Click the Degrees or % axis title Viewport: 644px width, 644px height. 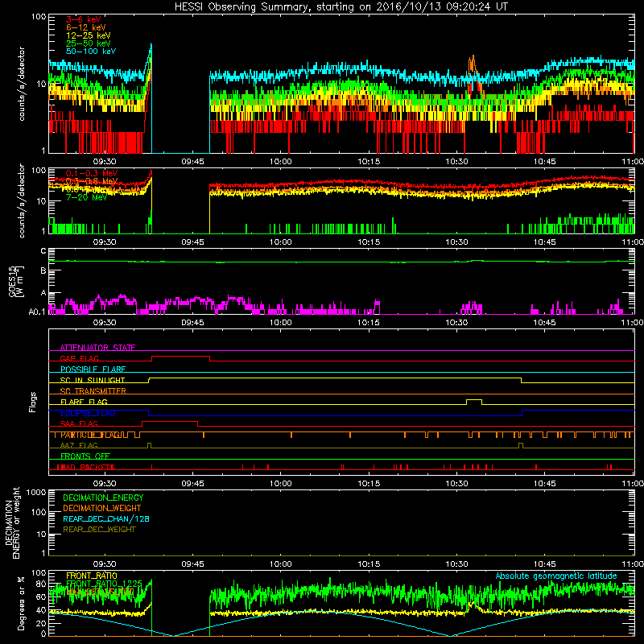click(21, 603)
